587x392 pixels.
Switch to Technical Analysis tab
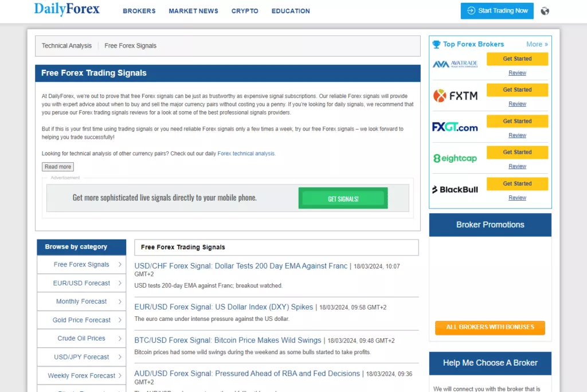[66, 46]
